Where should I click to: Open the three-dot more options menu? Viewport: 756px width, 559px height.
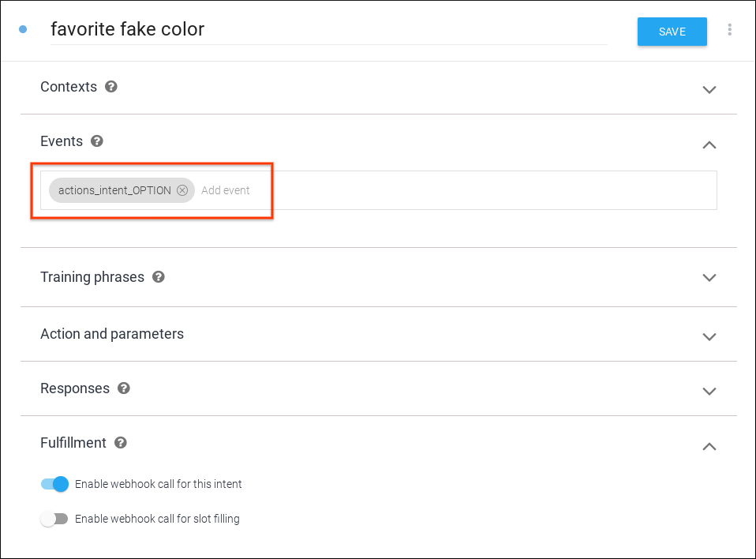tap(730, 30)
